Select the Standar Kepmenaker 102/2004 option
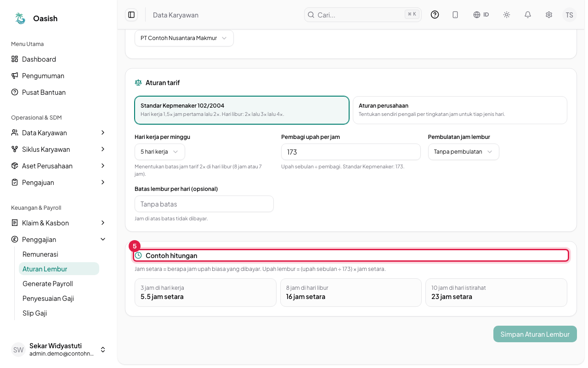588x368 pixels. click(x=242, y=110)
